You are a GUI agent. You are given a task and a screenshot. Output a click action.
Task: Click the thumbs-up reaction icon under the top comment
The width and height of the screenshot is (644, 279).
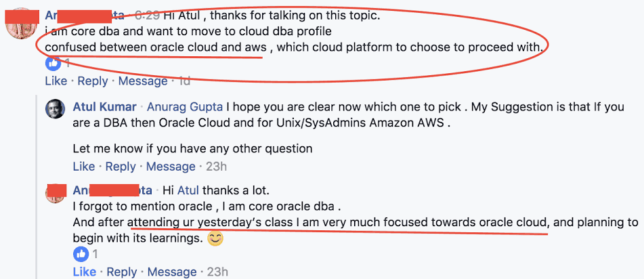click(x=53, y=64)
